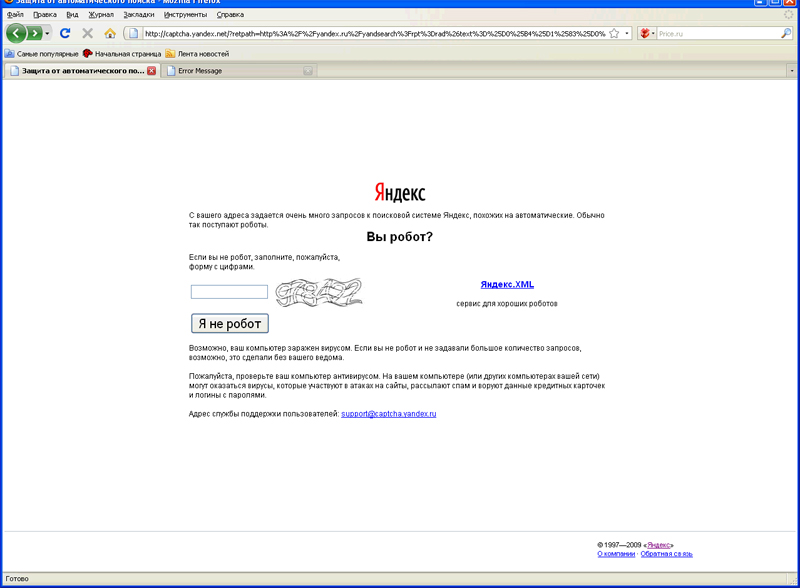The height and width of the screenshot is (588, 800).
Task: Click the Price.ru search box
Action: (x=718, y=34)
